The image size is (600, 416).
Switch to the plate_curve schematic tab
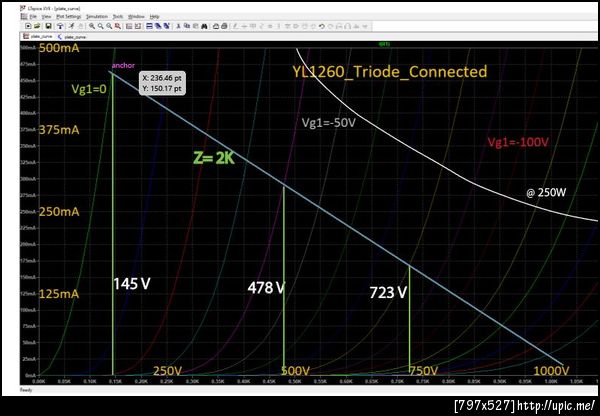click(x=72, y=37)
